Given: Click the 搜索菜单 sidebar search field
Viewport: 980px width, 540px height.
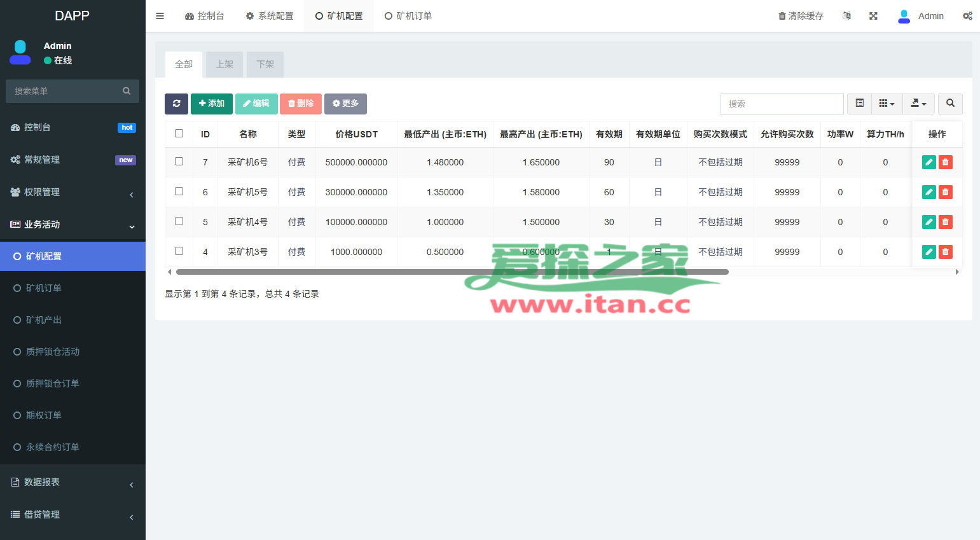Looking at the screenshot, I should pos(67,91).
